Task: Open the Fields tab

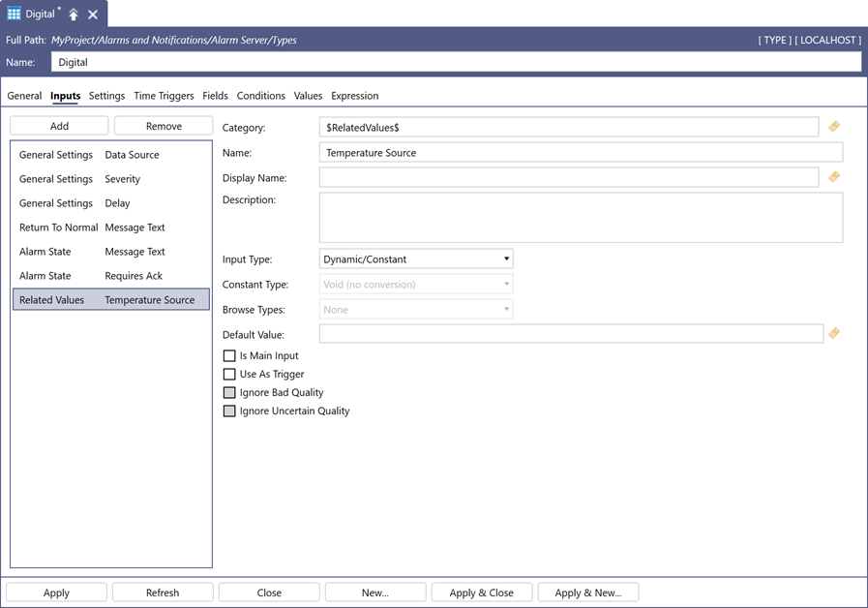Action: (x=216, y=96)
